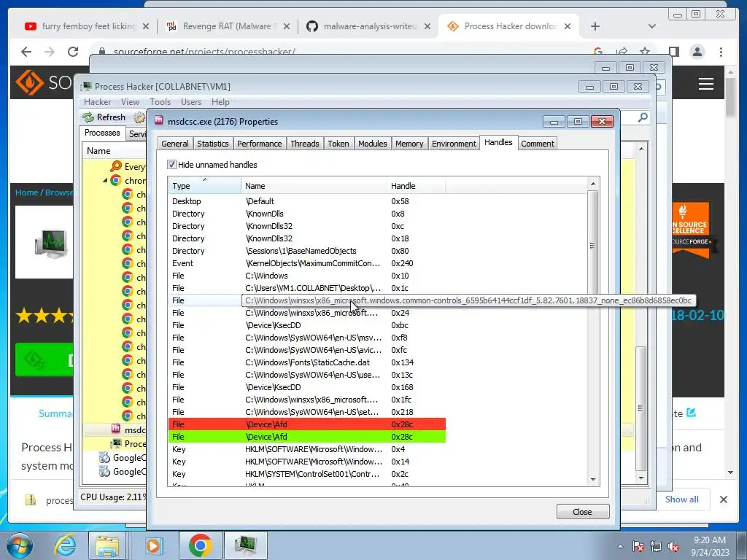747x560 pixels.
Task: Open the General tab in Properties
Action: click(175, 144)
